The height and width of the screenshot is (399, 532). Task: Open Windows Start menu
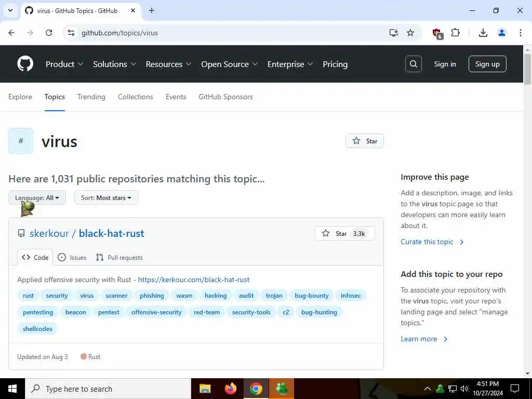[x=12, y=389]
